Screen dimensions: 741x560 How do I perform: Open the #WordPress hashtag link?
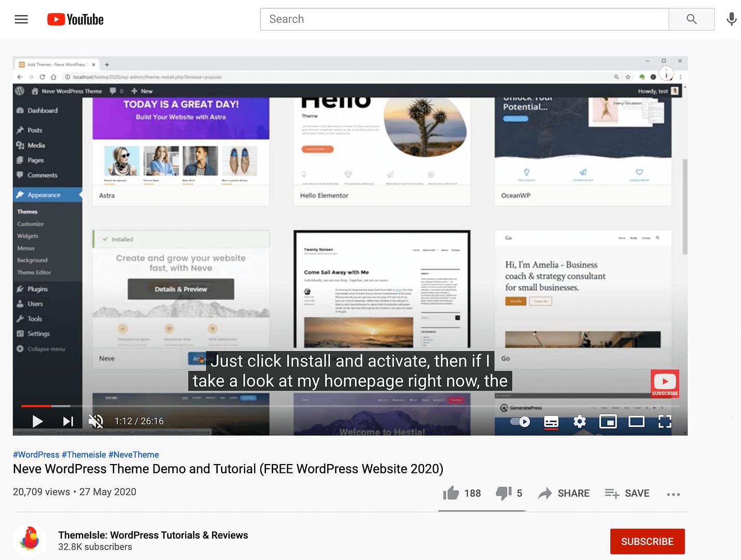click(36, 455)
